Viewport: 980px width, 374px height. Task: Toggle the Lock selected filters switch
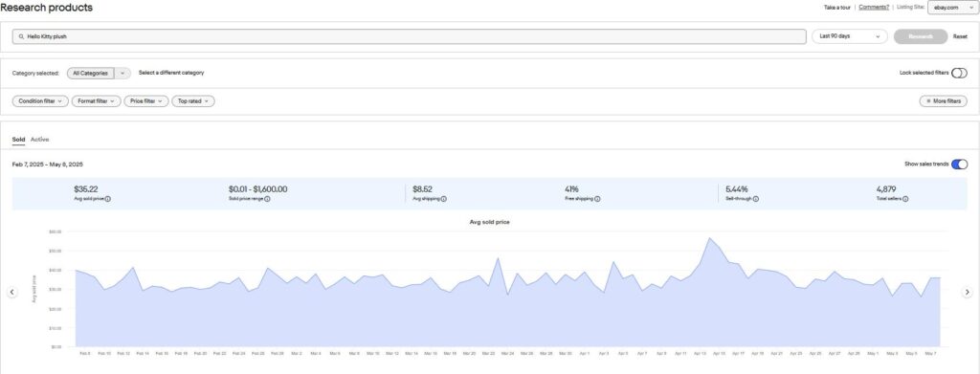pos(959,73)
